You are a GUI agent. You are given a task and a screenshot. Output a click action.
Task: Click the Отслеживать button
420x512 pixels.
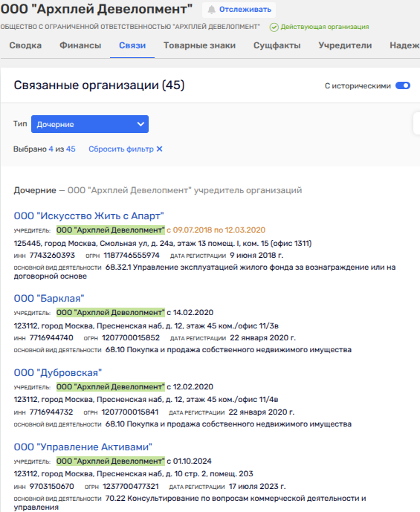(x=239, y=10)
